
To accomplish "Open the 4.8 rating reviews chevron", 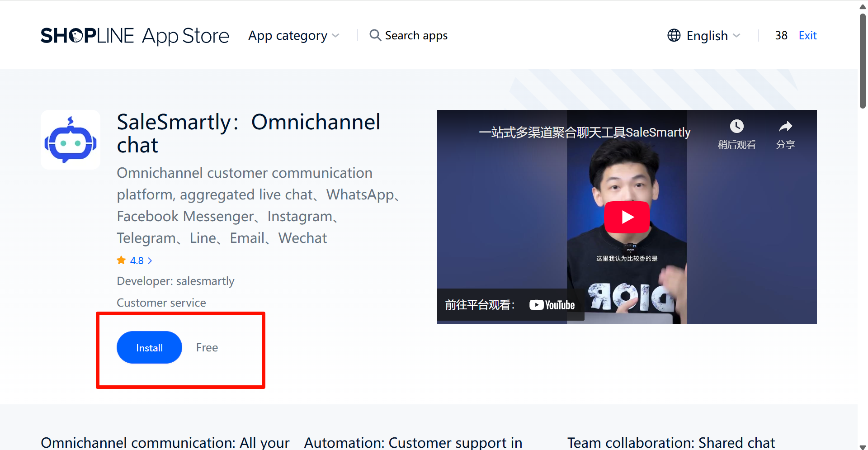I will click(150, 261).
